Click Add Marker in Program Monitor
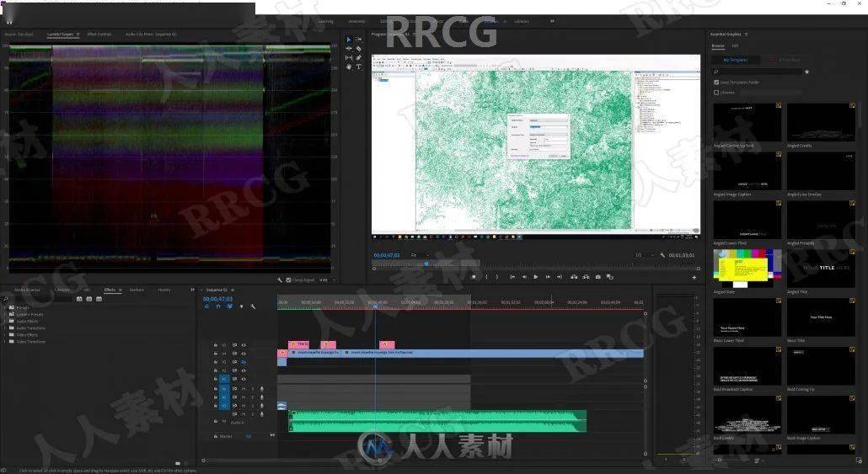 pos(474,276)
